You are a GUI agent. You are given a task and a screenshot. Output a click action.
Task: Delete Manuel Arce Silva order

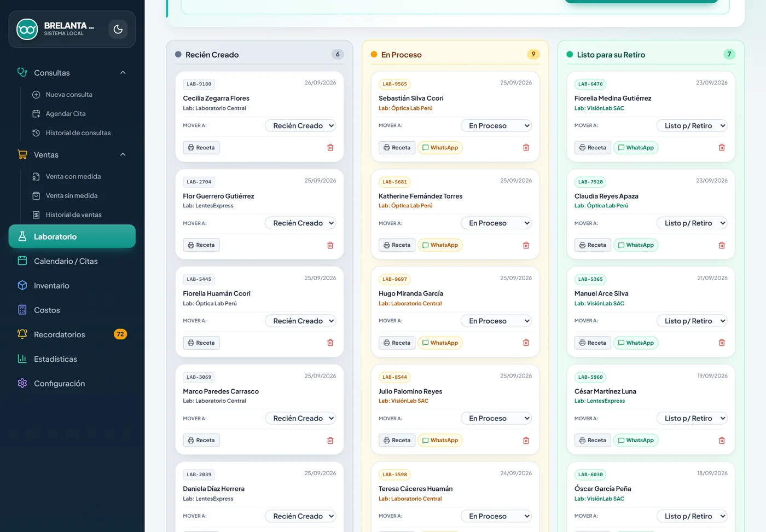point(722,343)
